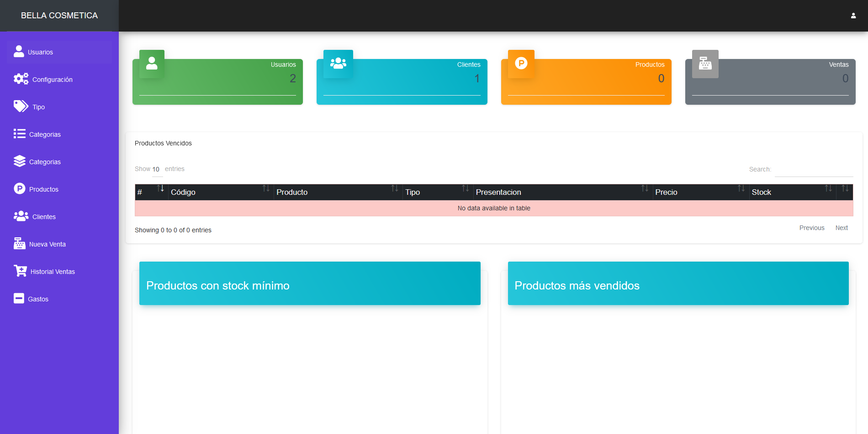Open Configuración menu item
This screenshot has width=868, height=434.
[x=59, y=80]
